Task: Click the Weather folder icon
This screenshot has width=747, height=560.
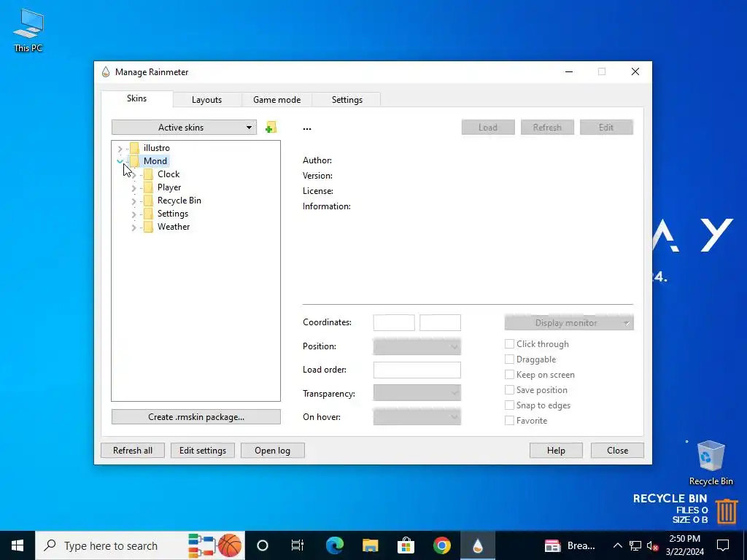Action: (x=149, y=227)
